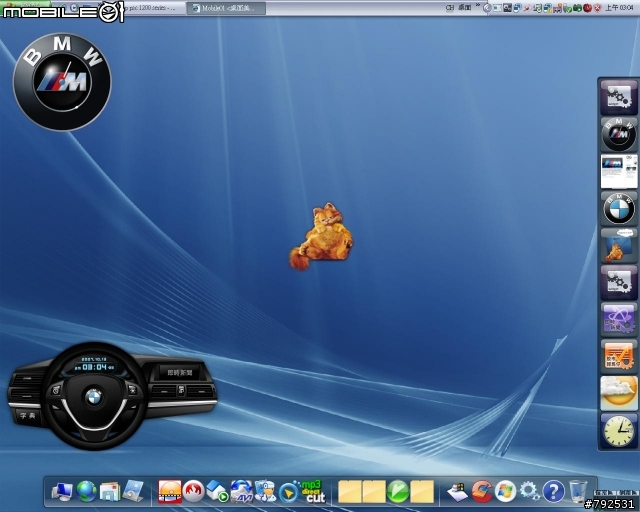The width and height of the screenshot is (640, 512).
Task: Switch to the MobileOt taskbar window tab
Action: 227,8
